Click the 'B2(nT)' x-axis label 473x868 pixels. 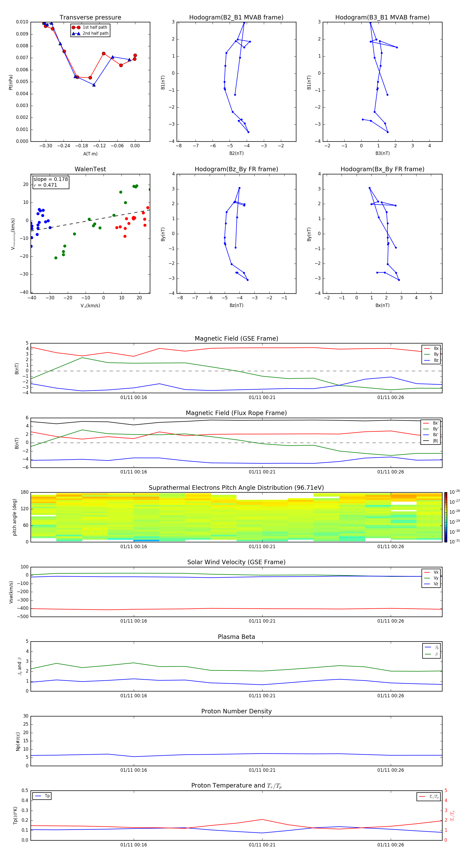click(x=236, y=153)
